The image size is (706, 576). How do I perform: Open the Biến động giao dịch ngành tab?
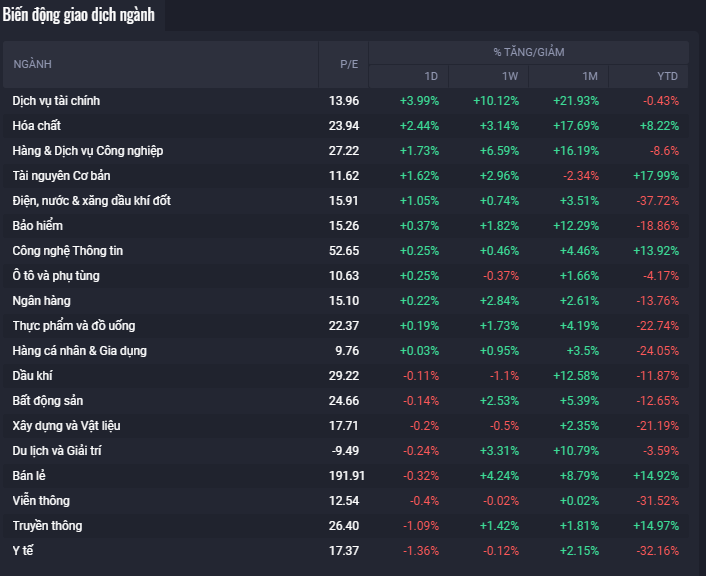pos(78,15)
